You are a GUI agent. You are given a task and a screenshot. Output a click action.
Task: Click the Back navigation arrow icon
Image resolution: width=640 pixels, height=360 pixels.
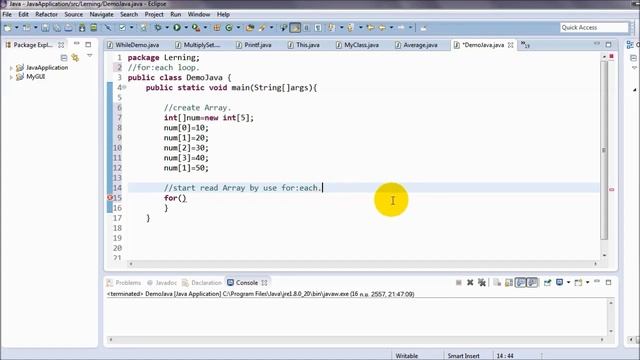point(382,28)
